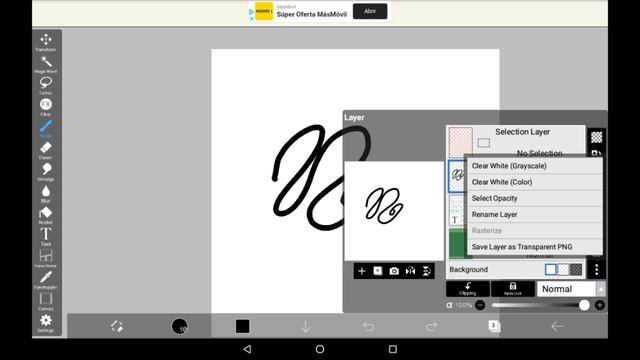The height and width of the screenshot is (360, 640).
Task: Select the Selection Layer row
Action: pos(516,141)
